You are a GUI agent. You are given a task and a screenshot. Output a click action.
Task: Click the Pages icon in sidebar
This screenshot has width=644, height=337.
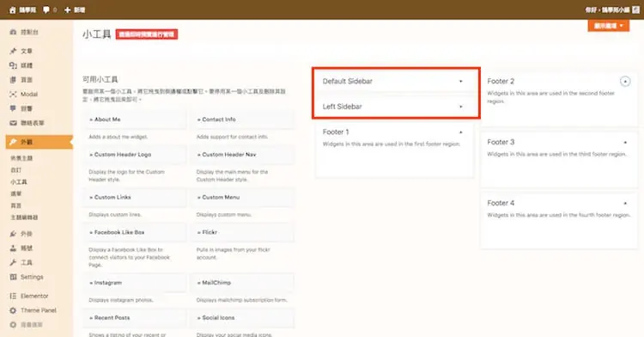(13, 80)
